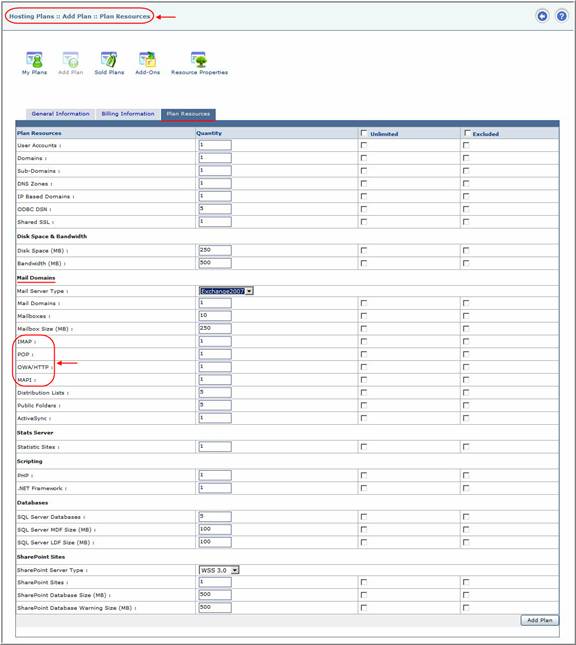This screenshot has height=645, width=576.
Task: Click the Add Plan button
Action: pos(539,620)
